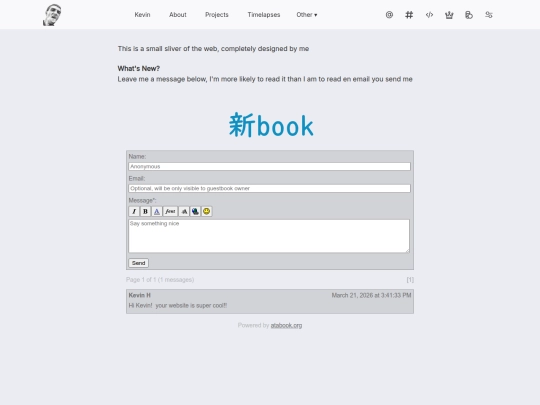This screenshot has height=405, width=540.
Task: Apply bold formatting in message toolbar
Action: tap(145, 211)
